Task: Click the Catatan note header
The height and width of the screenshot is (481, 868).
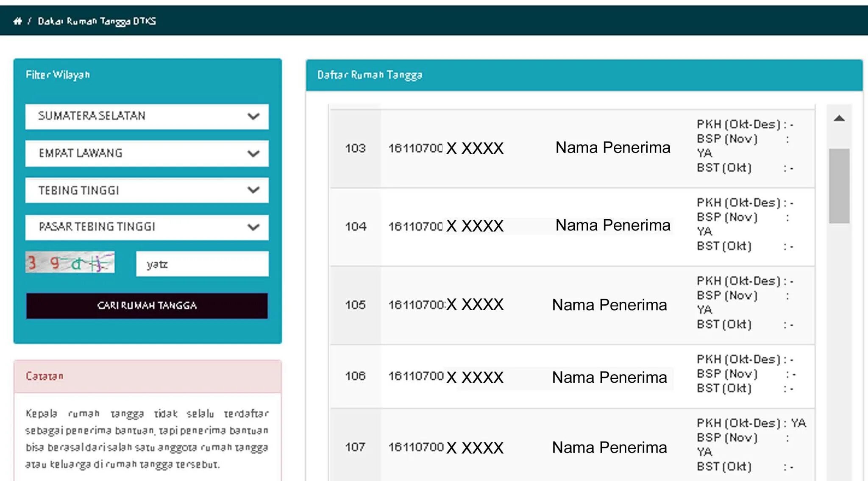Action: (x=45, y=376)
